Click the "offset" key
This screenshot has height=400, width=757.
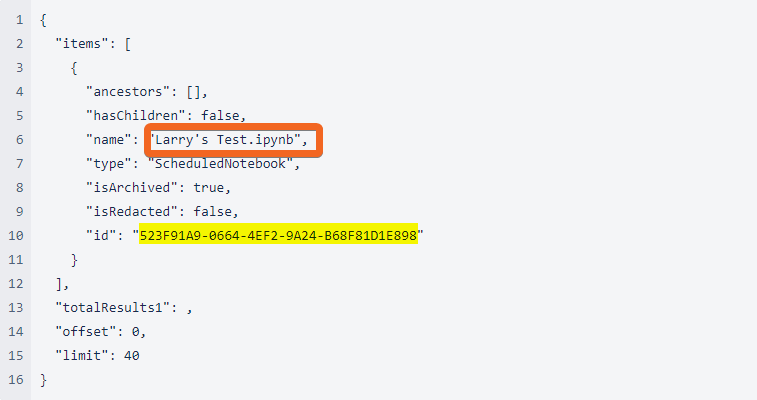86,331
